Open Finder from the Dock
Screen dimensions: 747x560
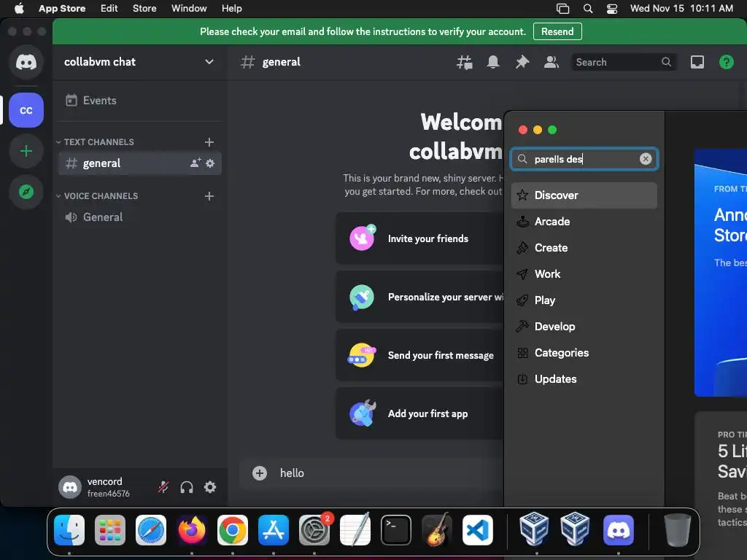tap(69, 530)
